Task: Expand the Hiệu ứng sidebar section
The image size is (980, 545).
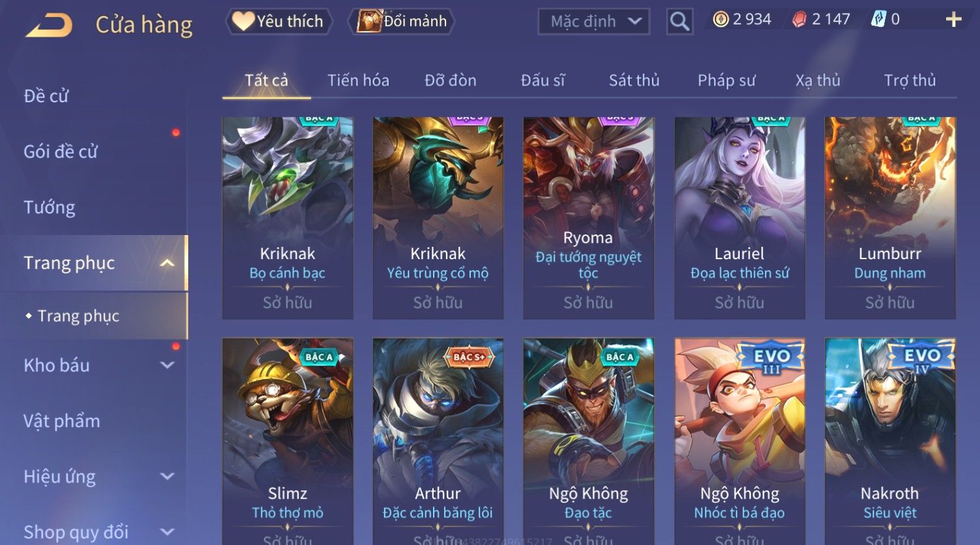Action: tap(167, 477)
